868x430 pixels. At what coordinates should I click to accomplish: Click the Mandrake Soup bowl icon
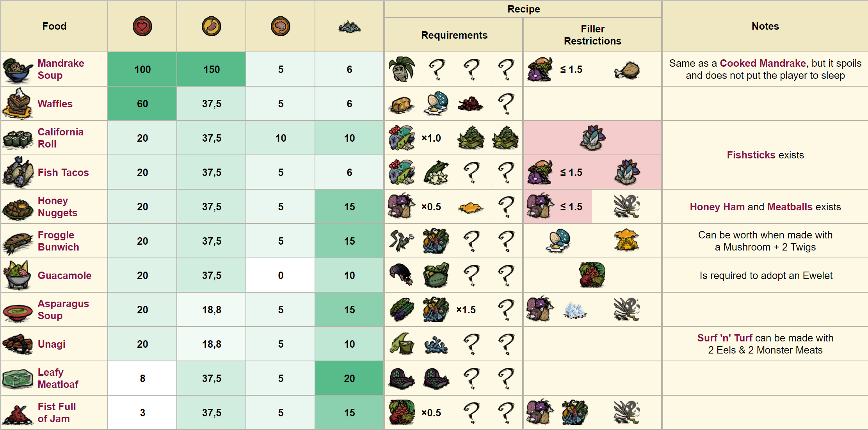point(17,70)
